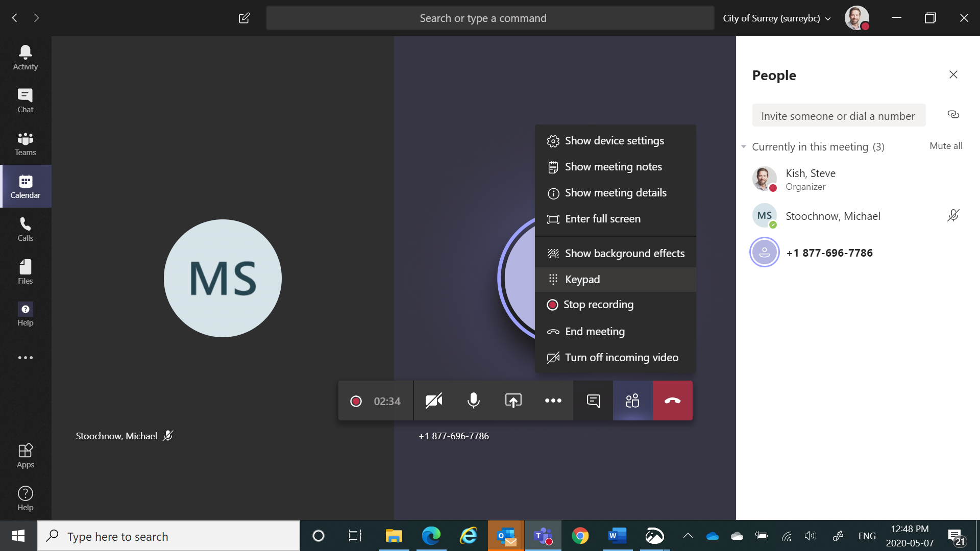
Task: Select Show background effects
Action: click(x=616, y=254)
